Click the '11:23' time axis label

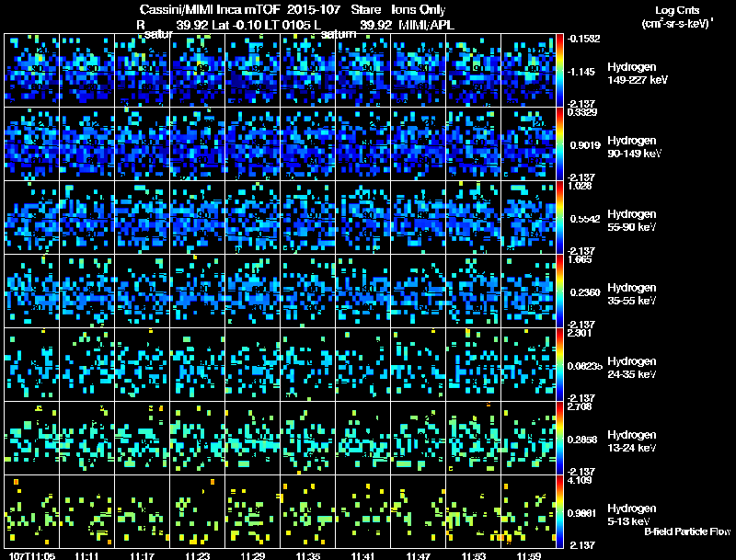point(198,555)
